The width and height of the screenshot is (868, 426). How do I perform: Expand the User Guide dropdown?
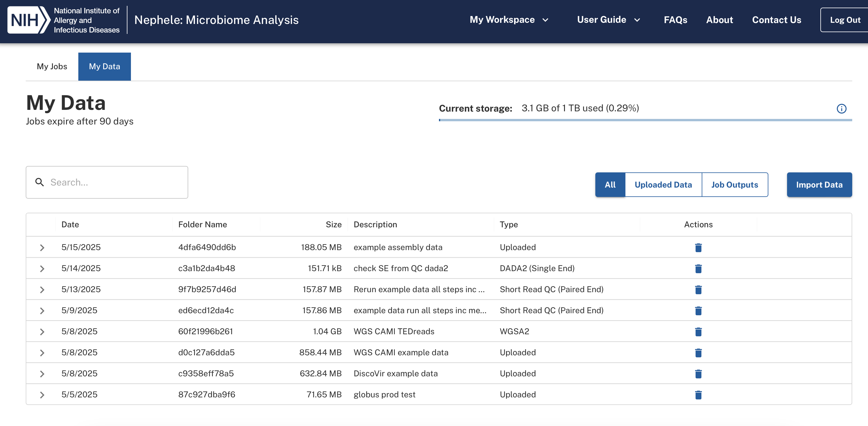pyautogui.click(x=608, y=20)
